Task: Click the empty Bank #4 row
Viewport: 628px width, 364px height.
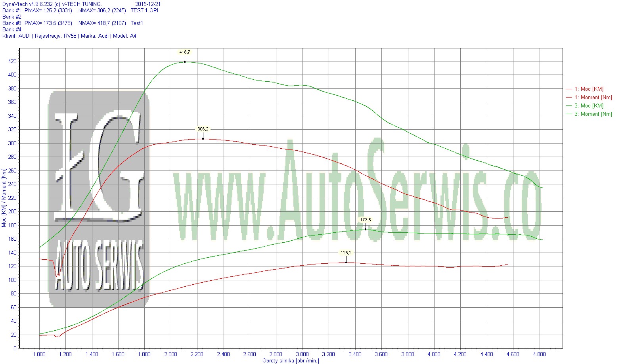Action: tap(12, 30)
